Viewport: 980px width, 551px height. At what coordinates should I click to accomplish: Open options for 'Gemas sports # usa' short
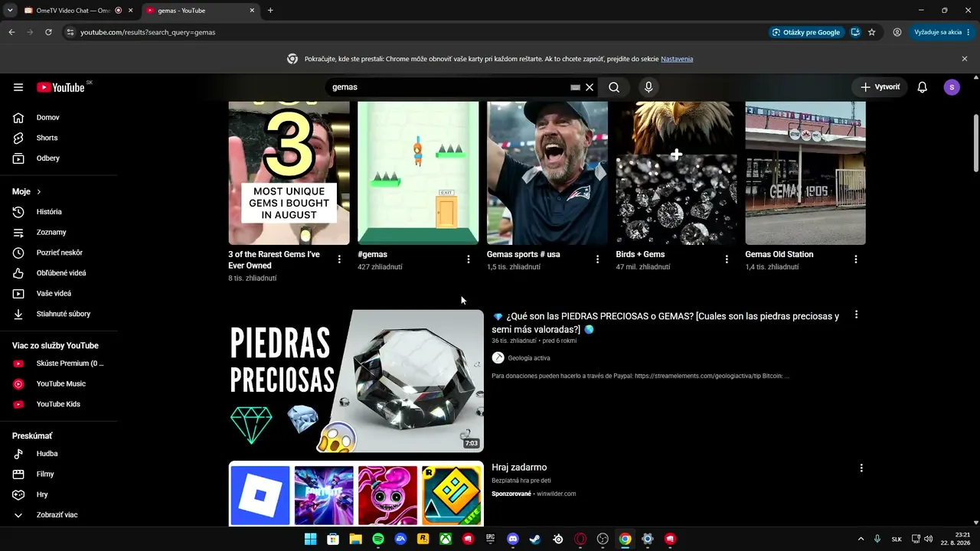coord(598,259)
